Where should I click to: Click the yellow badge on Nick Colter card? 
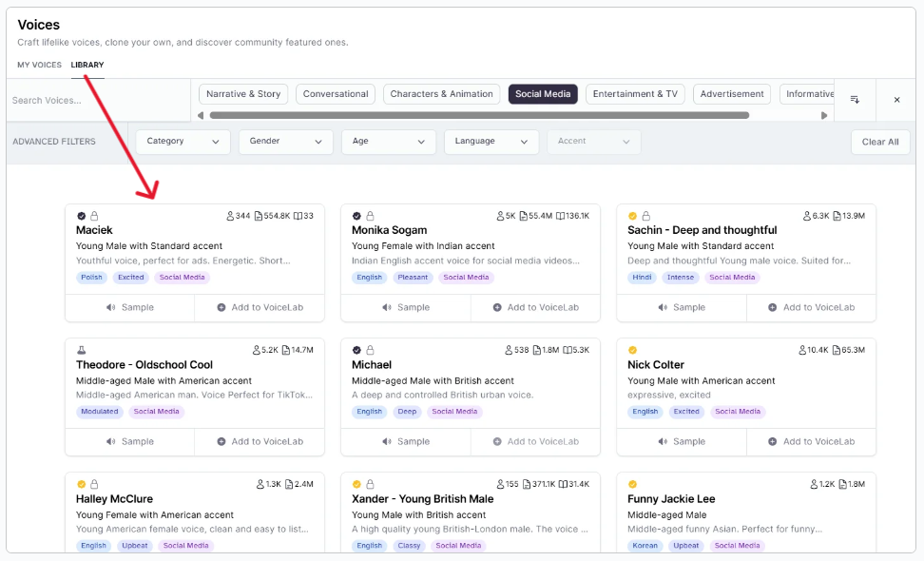click(632, 350)
